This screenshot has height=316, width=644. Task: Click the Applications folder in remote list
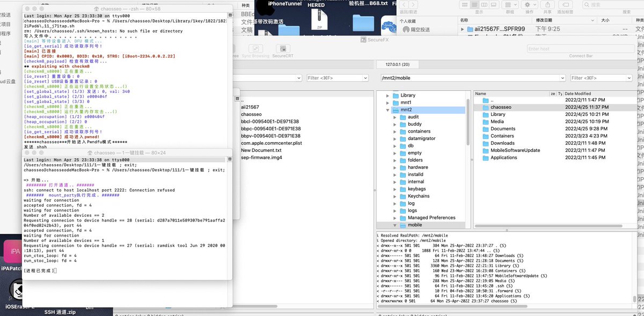pos(503,158)
